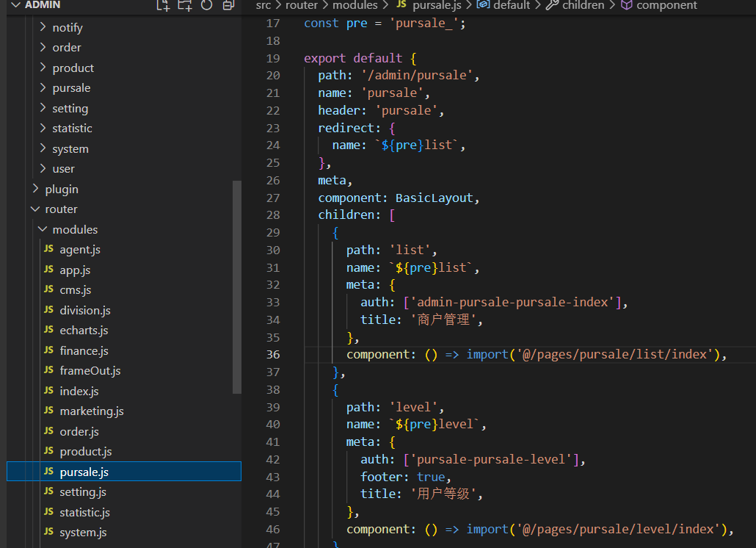Click line number 28 in the gutter
This screenshot has height=548, width=756.
273,214
